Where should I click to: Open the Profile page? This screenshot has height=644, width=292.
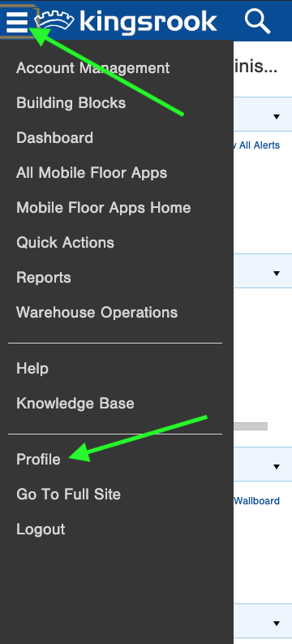pyautogui.click(x=38, y=459)
